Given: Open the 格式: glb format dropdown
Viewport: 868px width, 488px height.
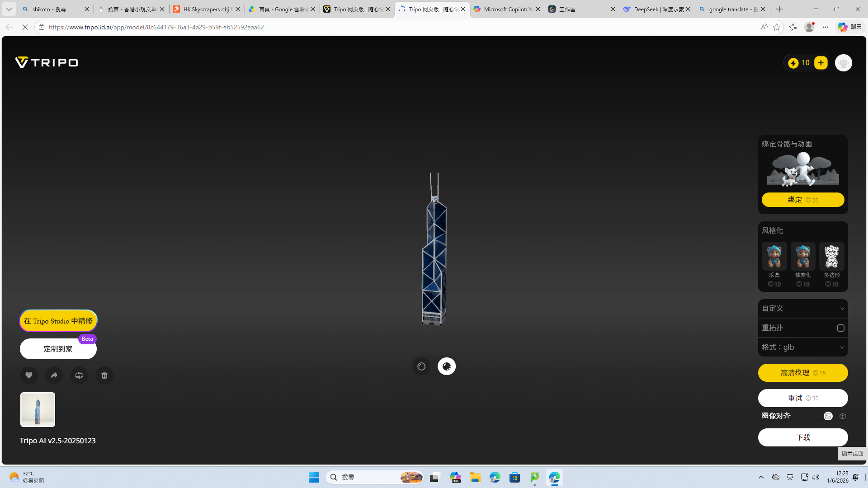Looking at the screenshot, I should (803, 347).
